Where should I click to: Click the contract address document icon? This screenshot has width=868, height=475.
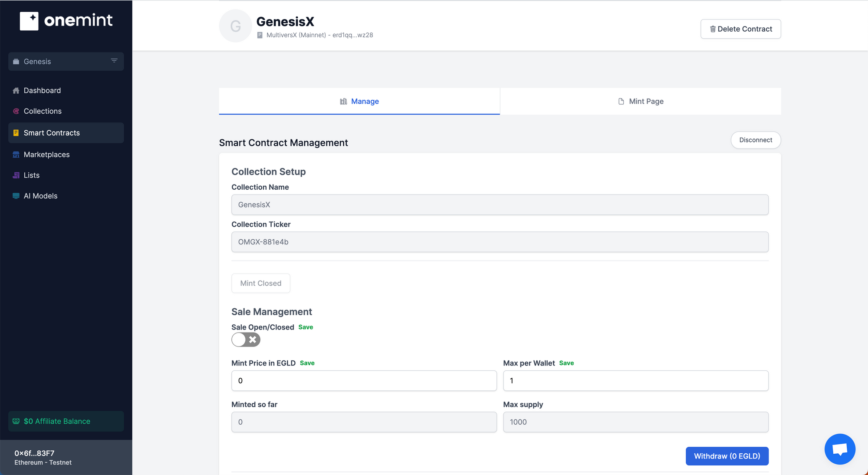click(260, 35)
